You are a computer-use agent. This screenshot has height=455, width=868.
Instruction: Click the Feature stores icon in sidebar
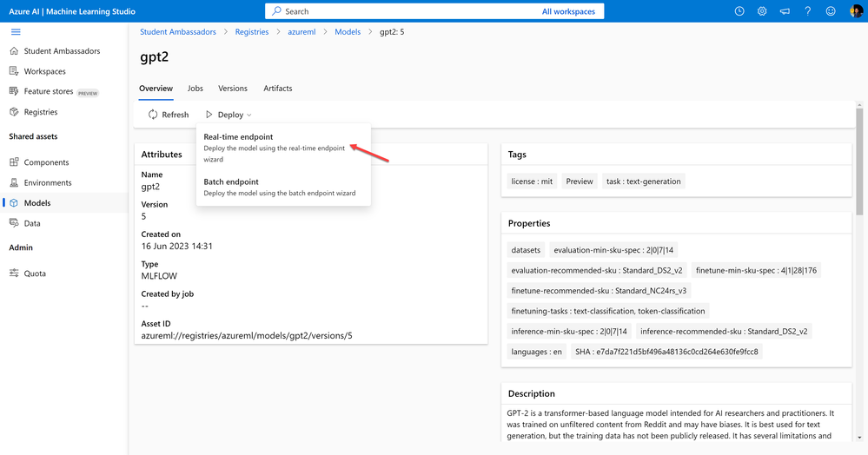click(14, 91)
